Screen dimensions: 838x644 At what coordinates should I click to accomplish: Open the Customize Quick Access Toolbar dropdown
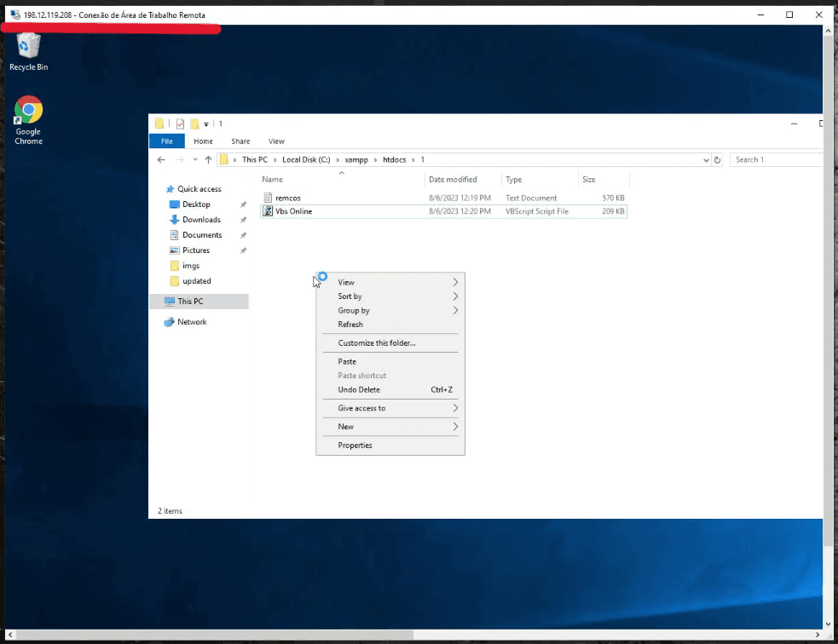click(205, 124)
